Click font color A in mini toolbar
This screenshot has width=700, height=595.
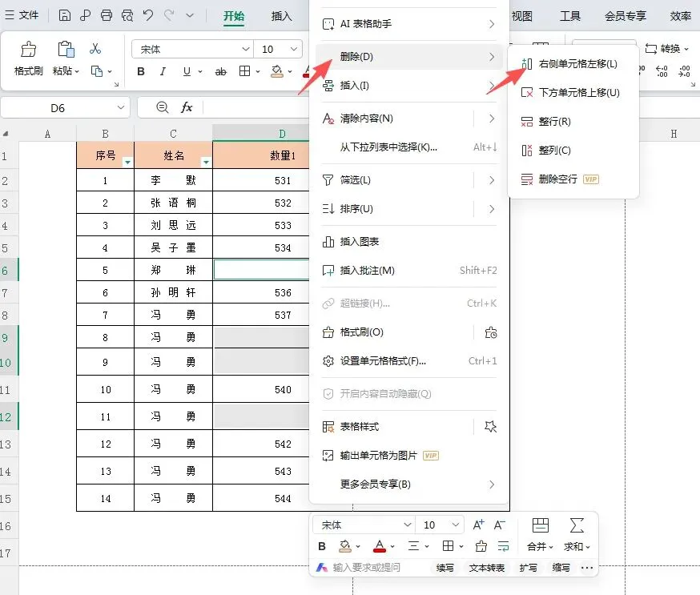point(380,546)
